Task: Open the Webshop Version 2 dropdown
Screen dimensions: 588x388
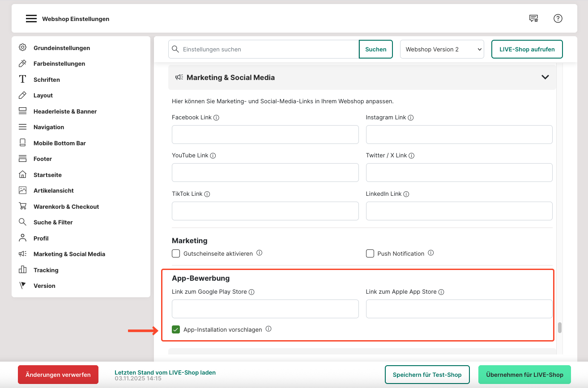Action: click(442, 49)
